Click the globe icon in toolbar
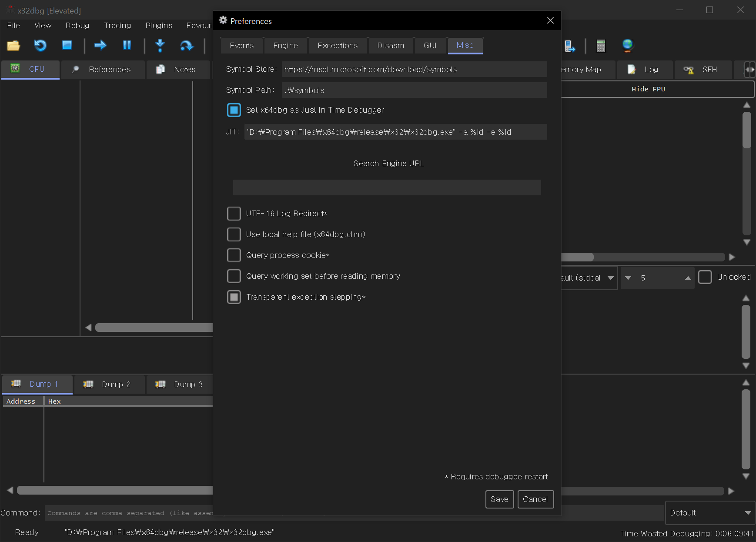756x542 pixels. point(627,45)
